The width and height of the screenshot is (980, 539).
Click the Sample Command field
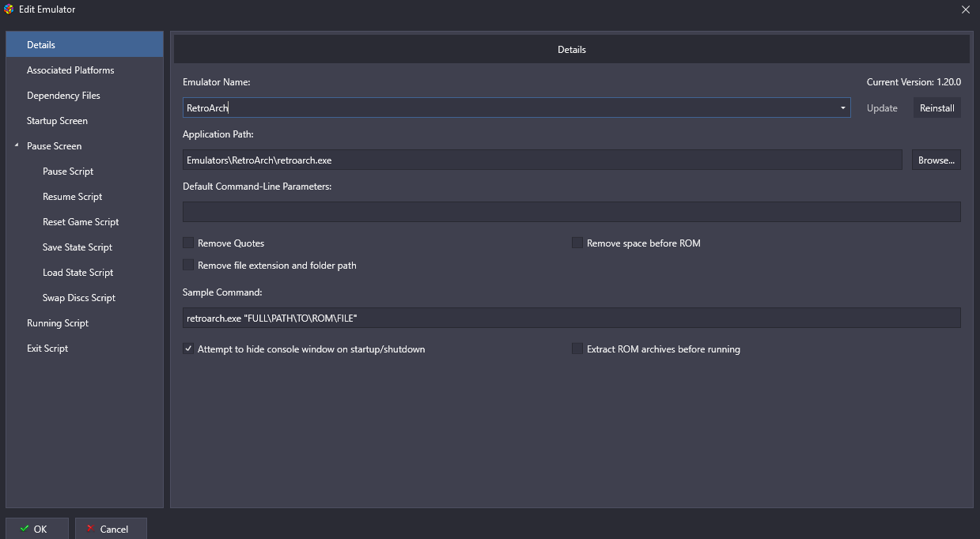pos(571,318)
